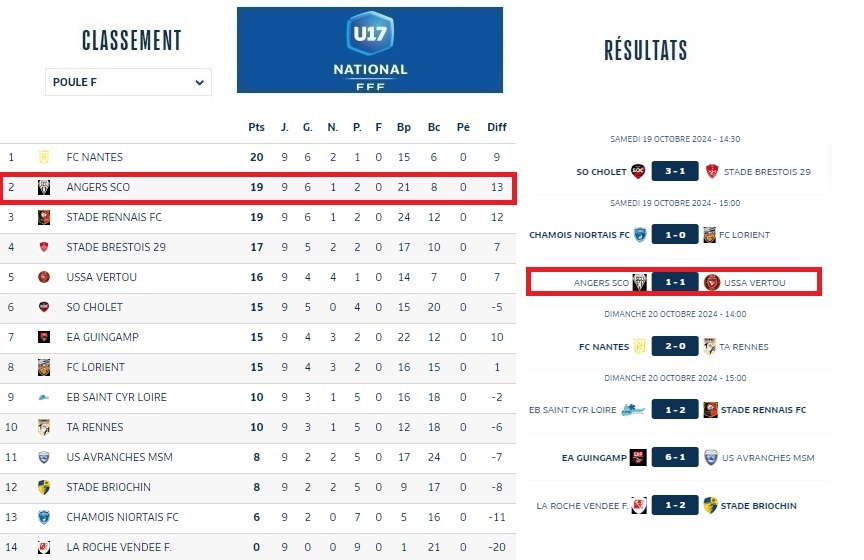
Task: Click the U17 National FFF banner
Action: coord(370,50)
